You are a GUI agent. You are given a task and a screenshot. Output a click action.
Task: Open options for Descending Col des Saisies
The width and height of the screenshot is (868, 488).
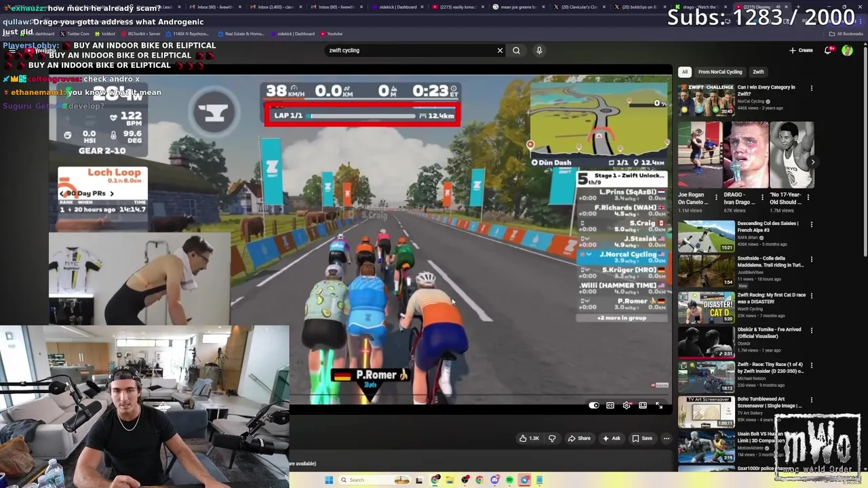811,224
